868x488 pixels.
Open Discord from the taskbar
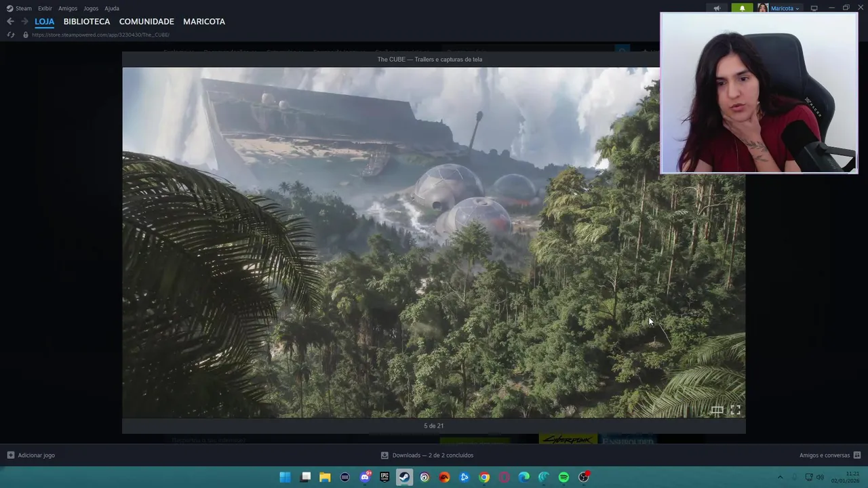365,477
